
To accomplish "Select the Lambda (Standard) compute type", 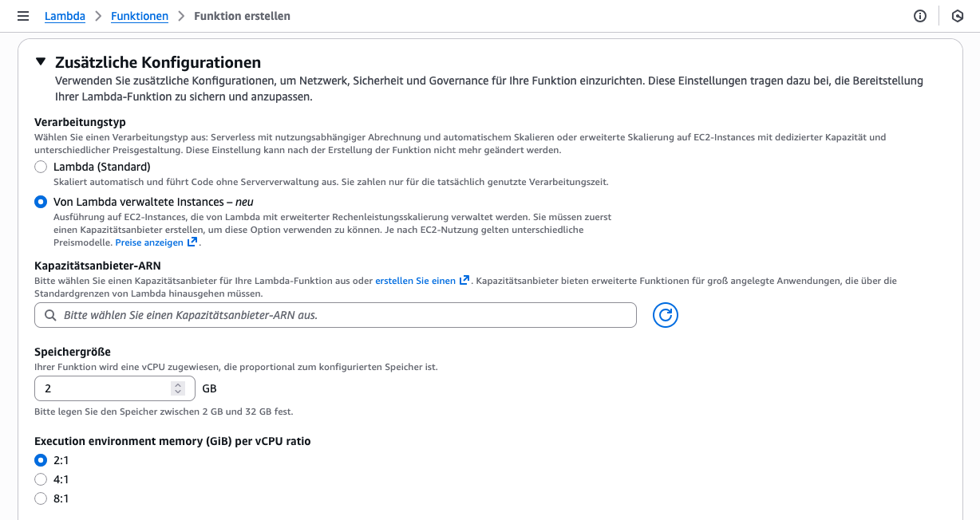I will coord(41,167).
